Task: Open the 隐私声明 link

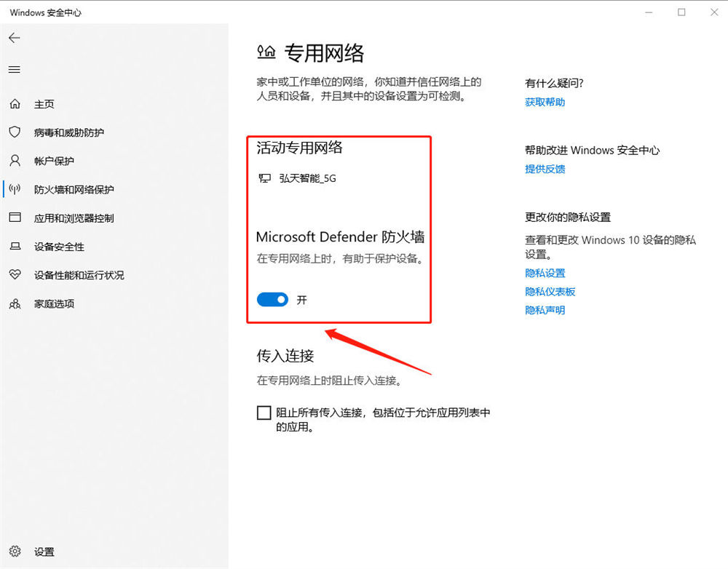Action: tap(545, 310)
